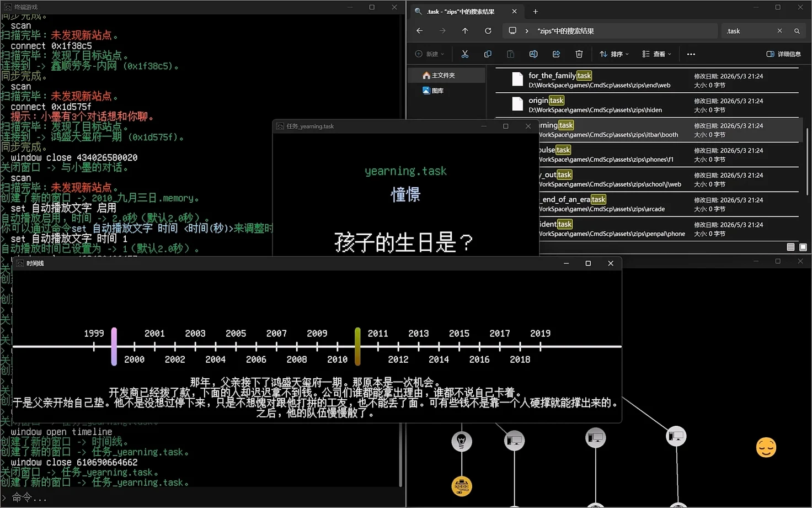Click the purple timeline marker near 2000
The width and height of the screenshot is (812, 508).
pos(114,346)
